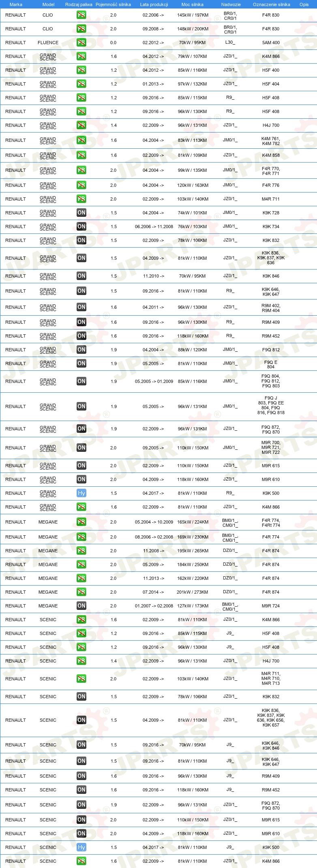Click the 5AM 400 engine code cell

(x=271, y=43)
